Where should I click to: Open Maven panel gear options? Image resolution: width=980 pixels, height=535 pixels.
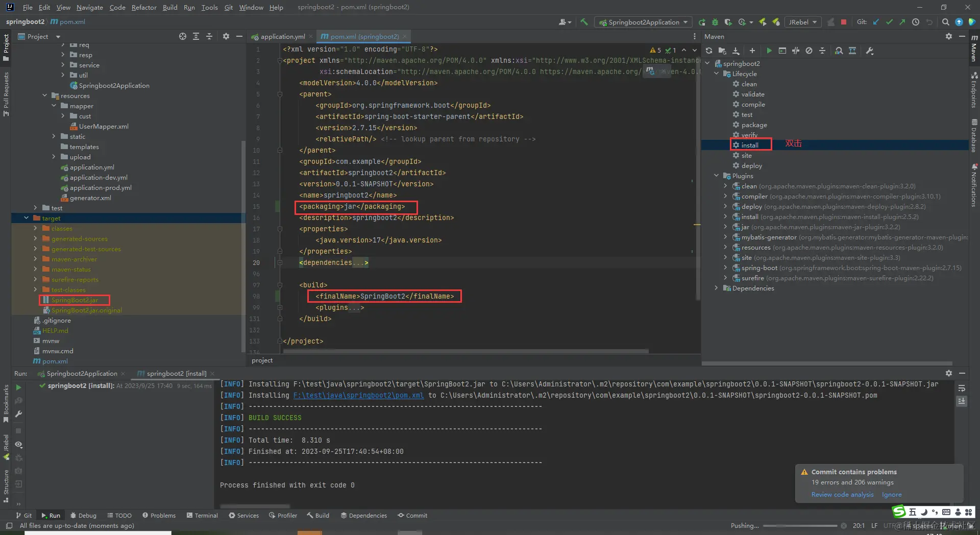tap(948, 36)
